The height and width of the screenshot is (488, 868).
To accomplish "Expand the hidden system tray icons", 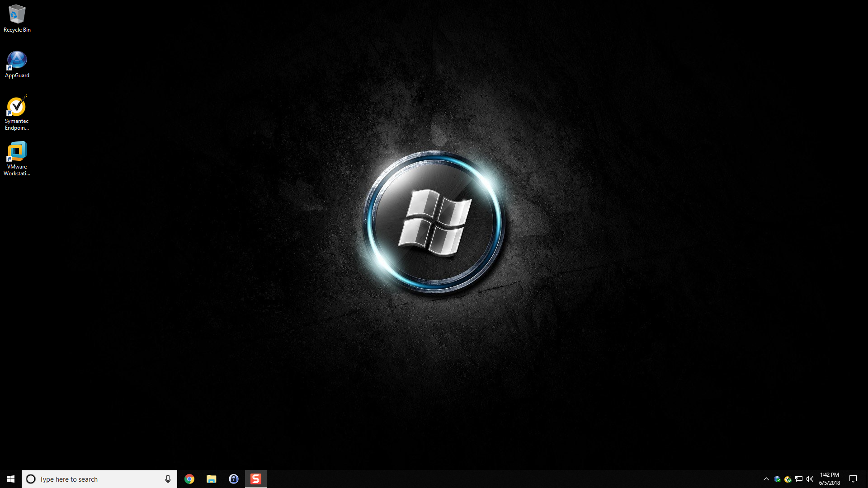I will coord(766,479).
